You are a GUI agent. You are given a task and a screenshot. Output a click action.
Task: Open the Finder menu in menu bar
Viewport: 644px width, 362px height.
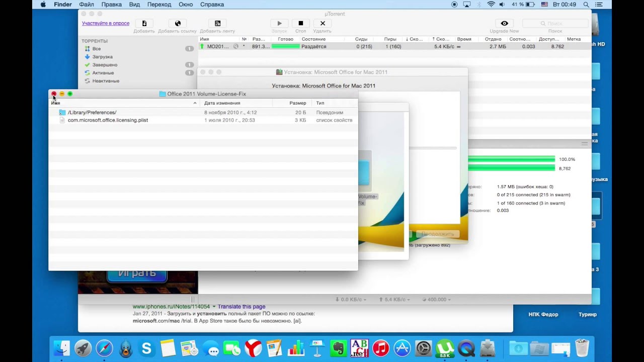click(63, 5)
